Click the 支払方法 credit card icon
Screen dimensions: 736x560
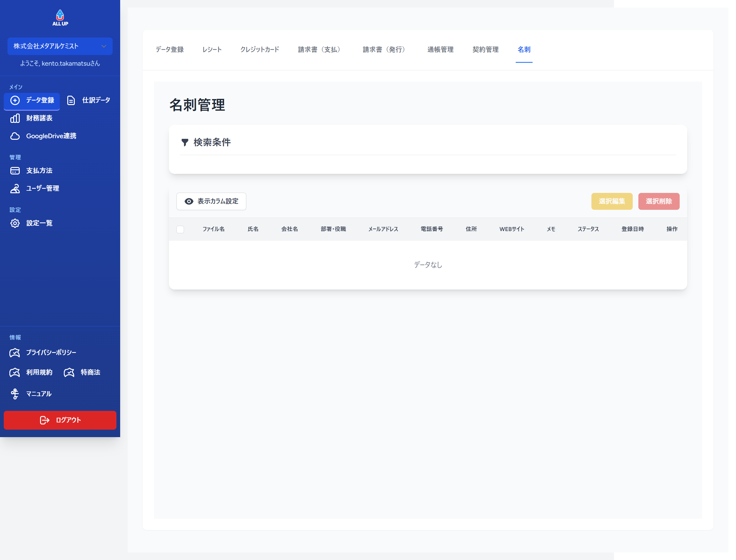15,171
